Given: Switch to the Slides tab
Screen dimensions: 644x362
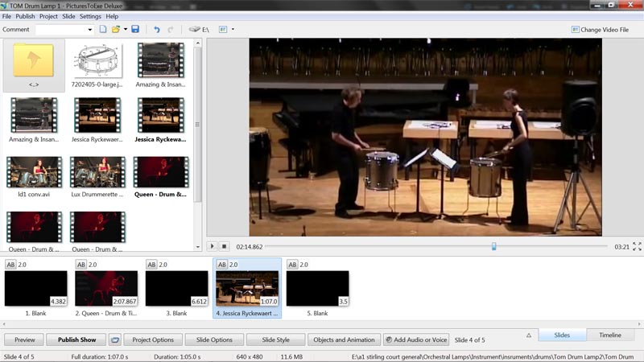Looking at the screenshot, I should (562, 335).
